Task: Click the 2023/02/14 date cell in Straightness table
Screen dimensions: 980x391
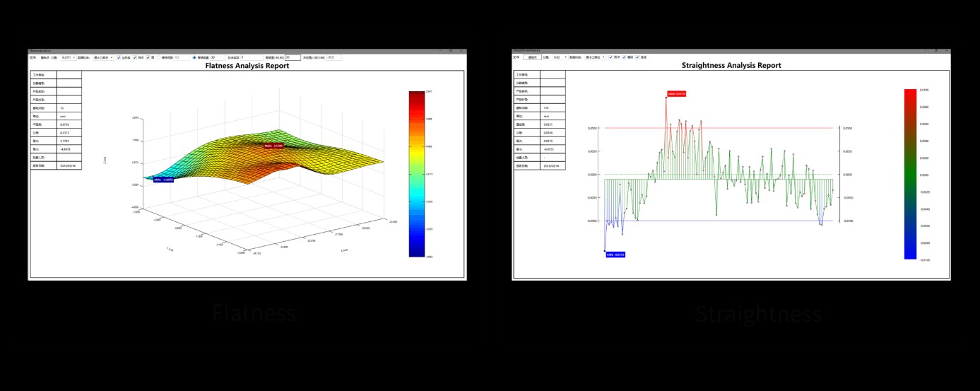Action: (x=553, y=165)
